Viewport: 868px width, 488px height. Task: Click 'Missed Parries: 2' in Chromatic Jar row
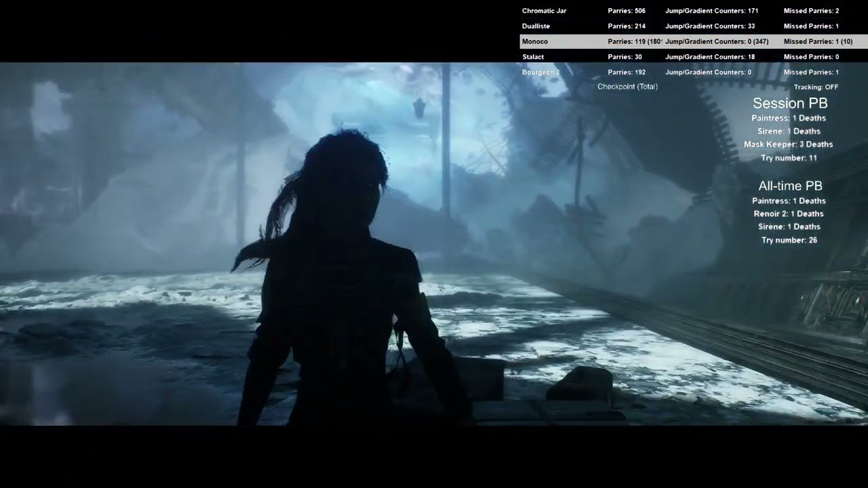coord(811,11)
